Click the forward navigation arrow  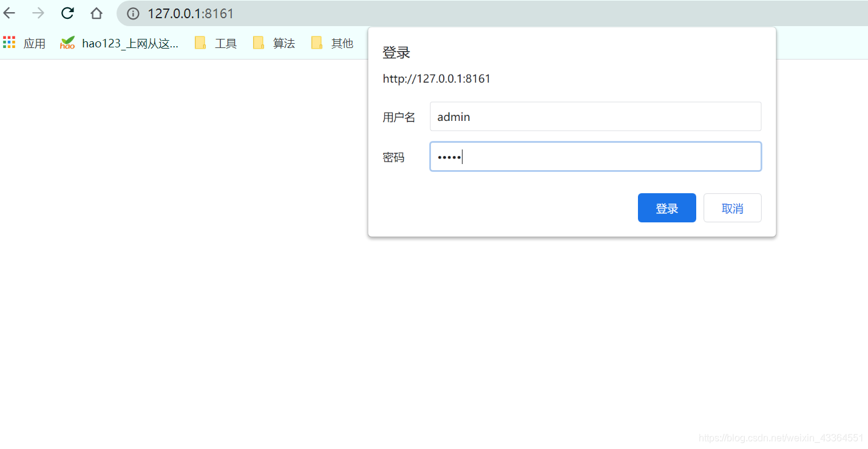(38, 13)
